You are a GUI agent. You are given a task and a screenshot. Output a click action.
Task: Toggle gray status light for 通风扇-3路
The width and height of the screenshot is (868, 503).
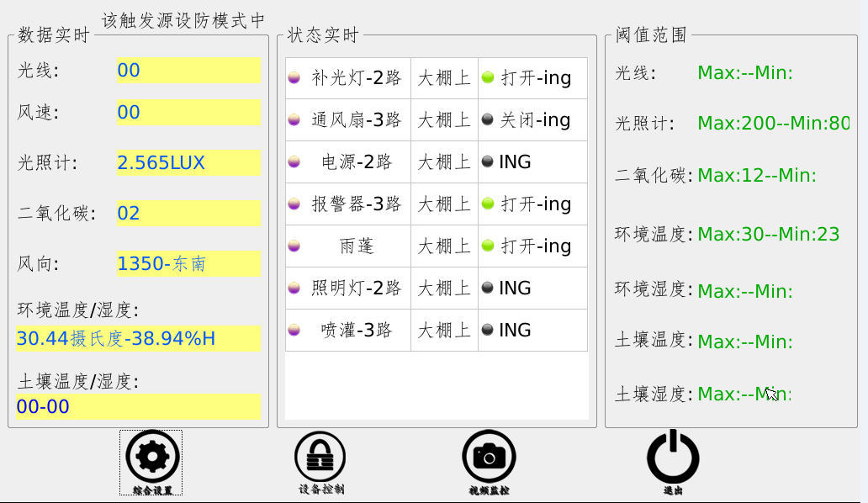pyautogui.click(x=487, y=120)
